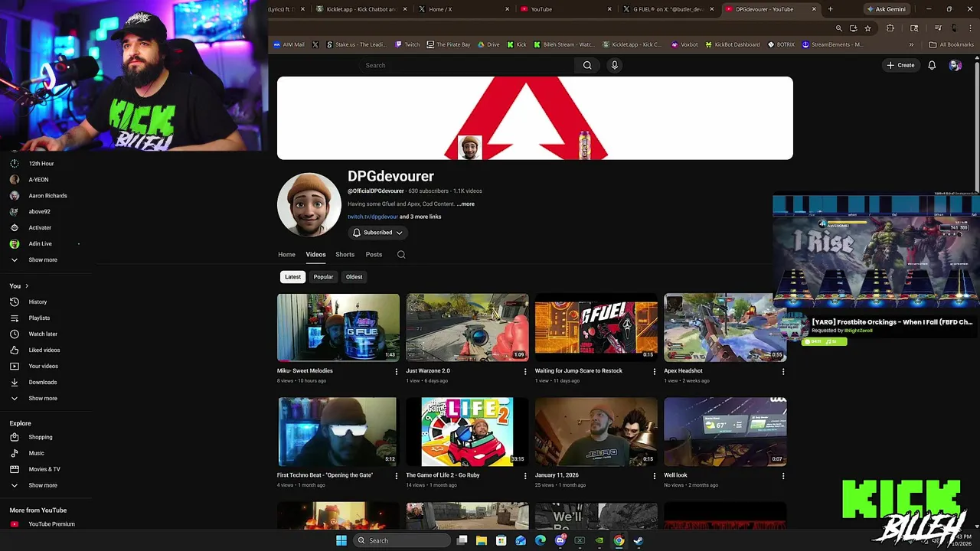Open the Twitch bookmark

click(x=408, y=44)
